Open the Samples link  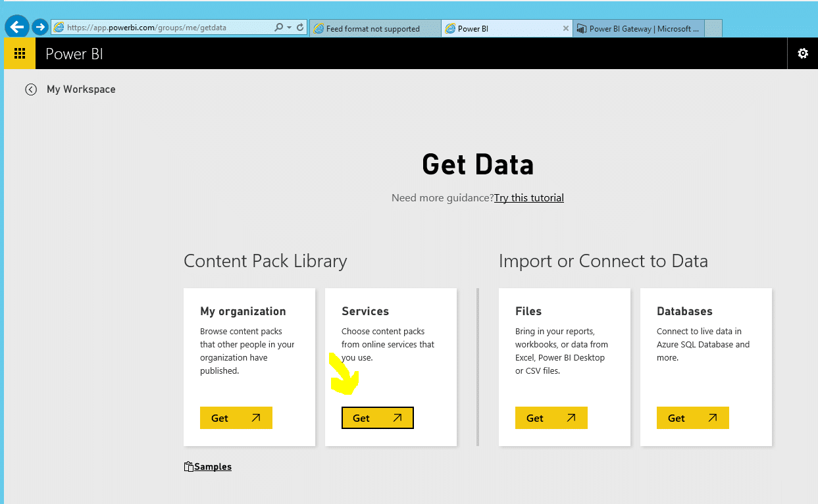[212, 466]
